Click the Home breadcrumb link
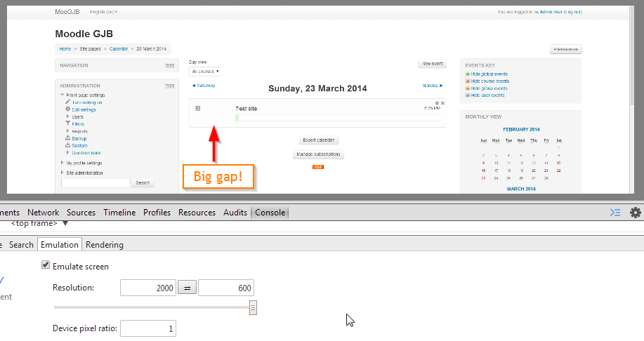 click(65, 49)
